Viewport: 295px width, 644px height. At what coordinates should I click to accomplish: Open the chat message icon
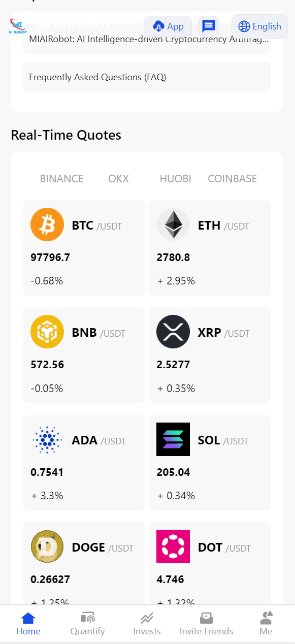coord(208,26)
